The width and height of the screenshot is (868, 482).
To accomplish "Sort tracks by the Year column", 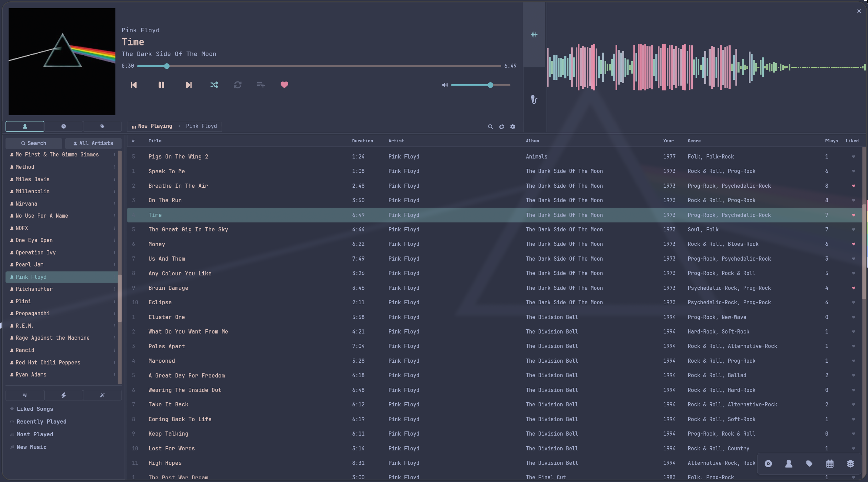I will click(668, 141).
